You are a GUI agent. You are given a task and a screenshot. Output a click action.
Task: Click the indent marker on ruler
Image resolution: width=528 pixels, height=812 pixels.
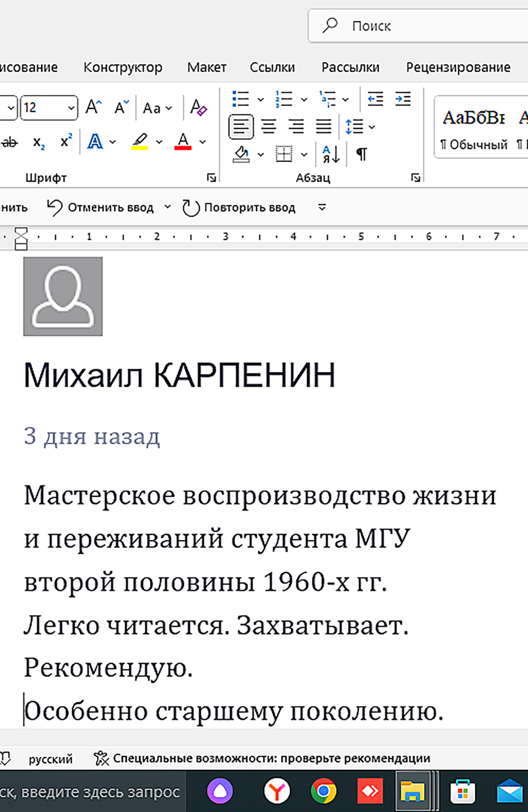pos(21,239)
